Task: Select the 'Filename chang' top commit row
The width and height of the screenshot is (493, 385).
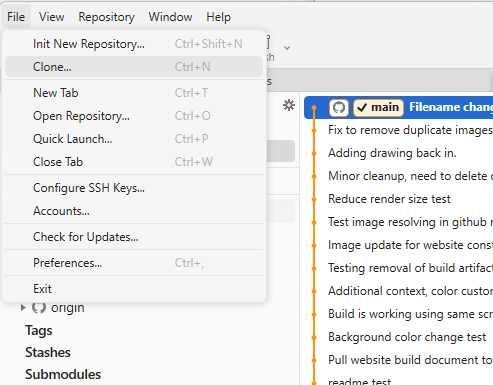Action: point(399,107)
